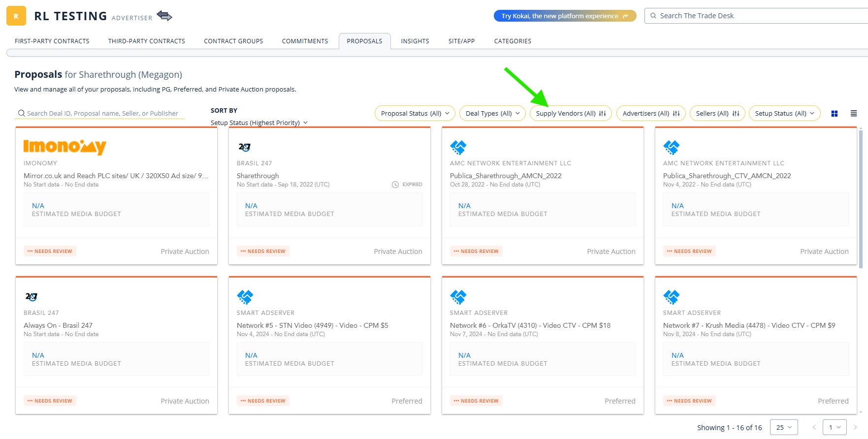Screen dimensions: 868x439
Task: Go to the next results page
Action: (x=855, y=427)
